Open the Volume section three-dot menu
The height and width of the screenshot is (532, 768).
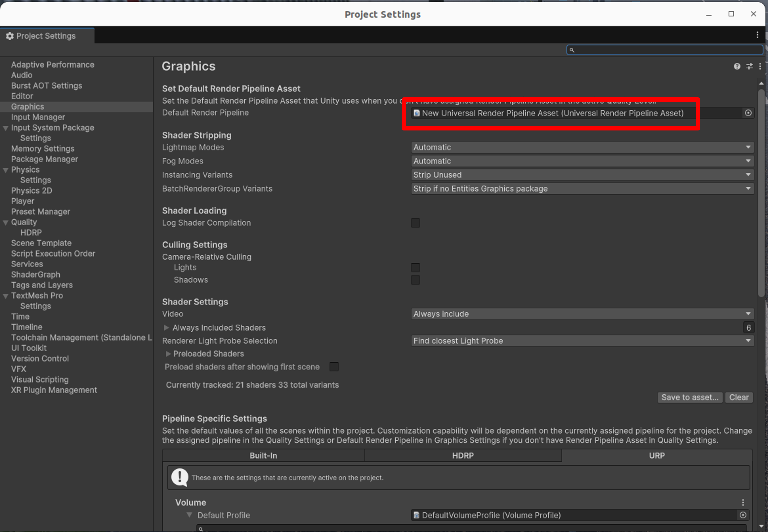pos(743,502)
